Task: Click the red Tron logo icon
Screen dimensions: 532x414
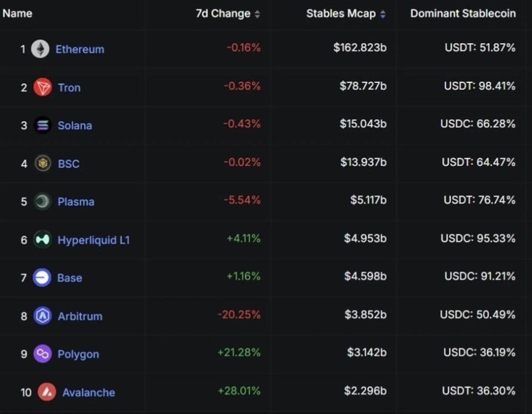Action: coord(43,87)
